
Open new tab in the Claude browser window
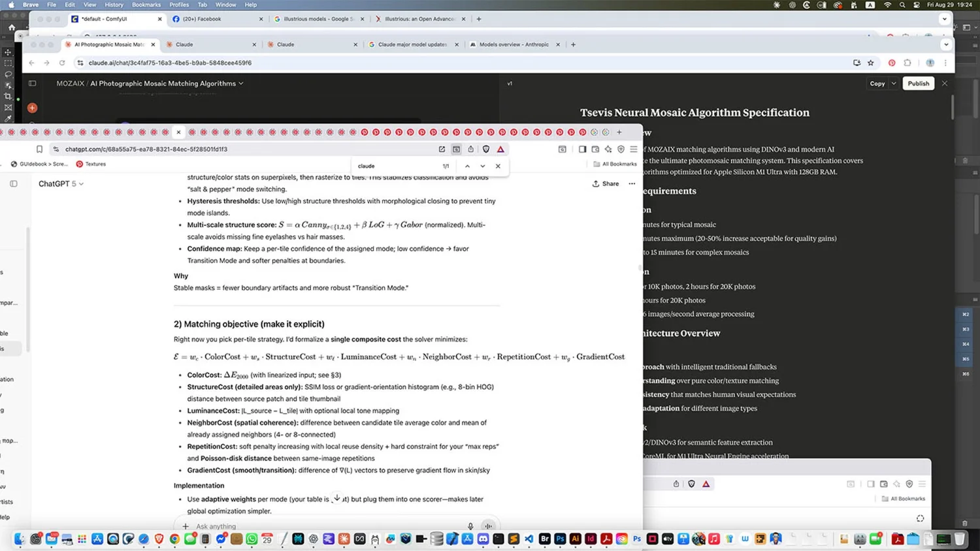pyautogui.click(x=573, y=44)
